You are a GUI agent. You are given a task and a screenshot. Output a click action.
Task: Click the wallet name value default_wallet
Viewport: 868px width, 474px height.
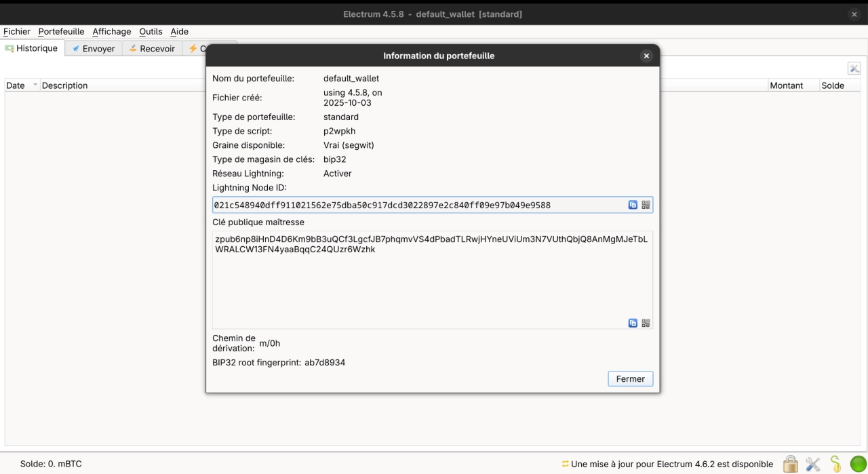point(351,79)
